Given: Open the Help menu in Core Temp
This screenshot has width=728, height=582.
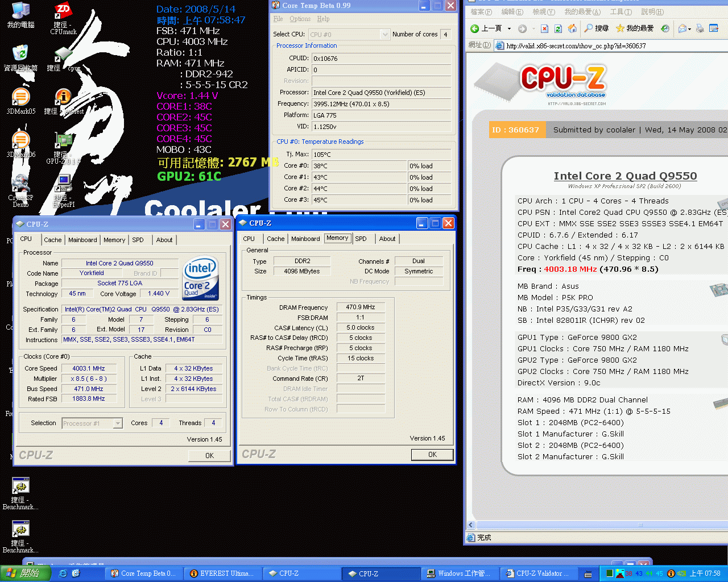Looking at the screenshot, I should [x=323, y=19].
